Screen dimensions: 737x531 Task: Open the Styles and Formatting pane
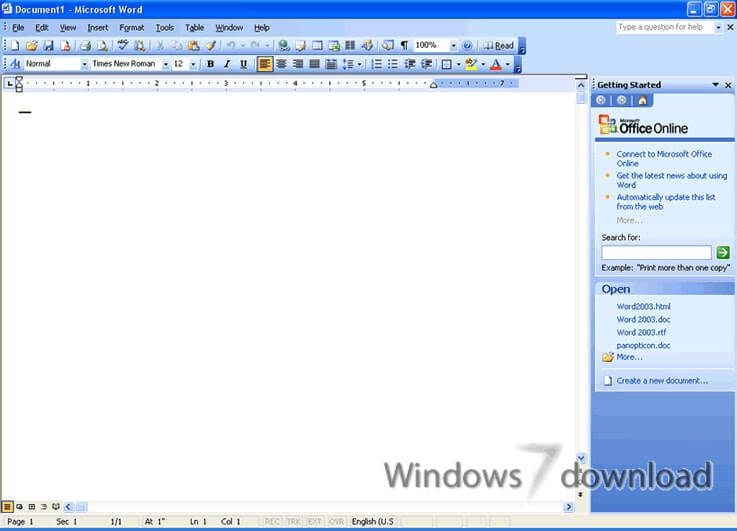pyautogui.click(x=15, y=63)
